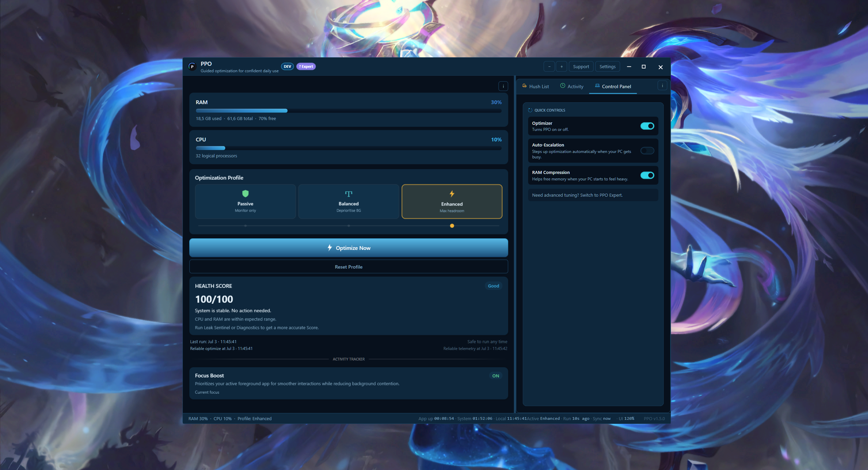The height and width of the screenshot is (470, 868).
Task: Click the Balanced dot on profile slider
Action: coord(348,226)
